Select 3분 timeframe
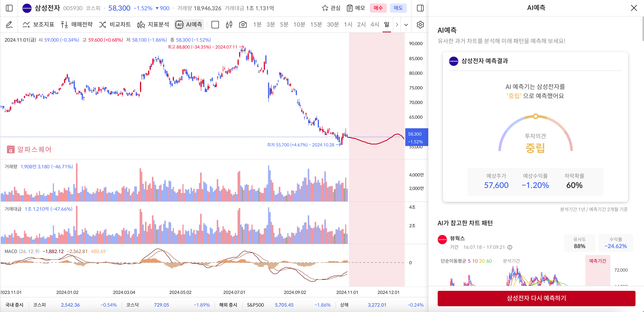This screenshot has height=312, width=644. tap(271, 24)
